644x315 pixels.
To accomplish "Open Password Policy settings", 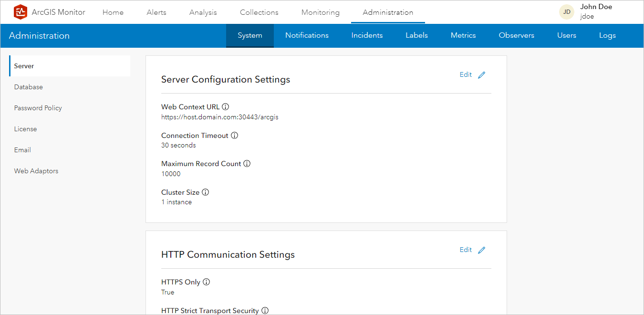I will pyautogui.click(x=38, y=108).
